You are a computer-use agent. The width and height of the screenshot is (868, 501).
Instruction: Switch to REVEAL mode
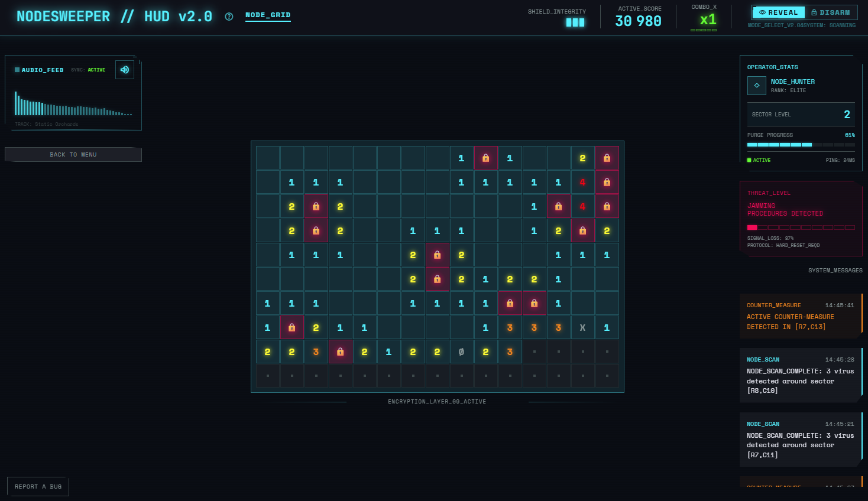[779, 12]
